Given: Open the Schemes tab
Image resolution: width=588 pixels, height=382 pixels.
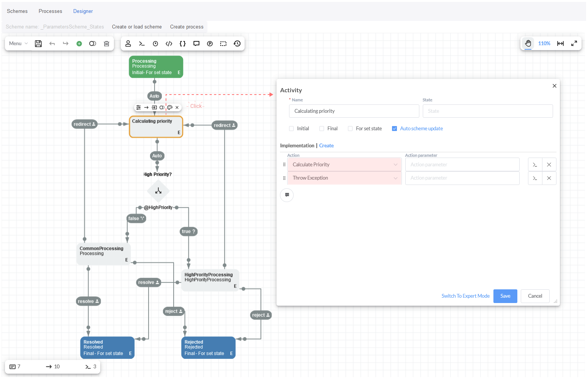Looking at the screenshot, I should point(17,11).
